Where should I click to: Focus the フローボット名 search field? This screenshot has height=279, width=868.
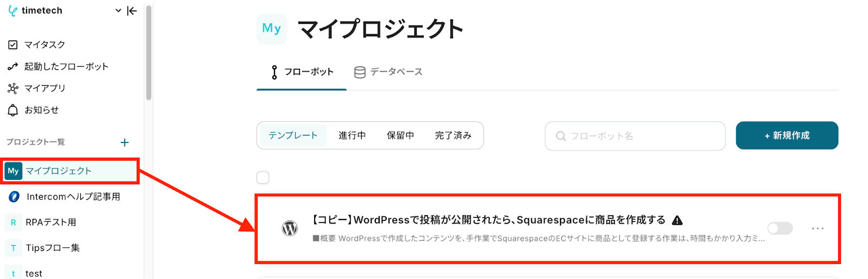635,136
